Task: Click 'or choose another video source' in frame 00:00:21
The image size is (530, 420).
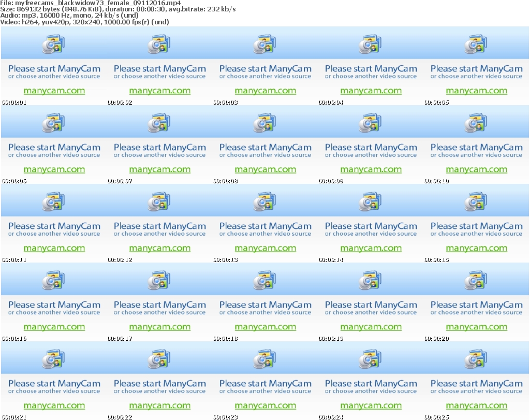Action: 54,391
